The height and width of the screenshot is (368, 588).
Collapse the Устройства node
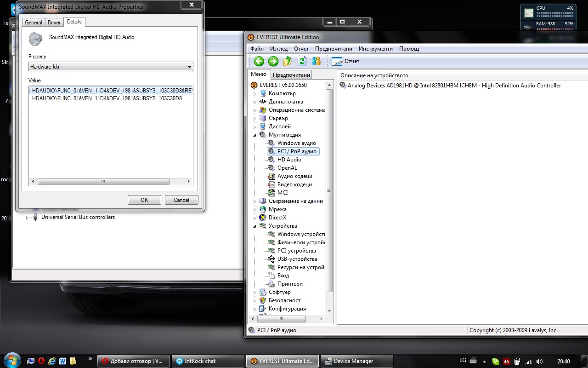pyautogui.click(x=255, y=226)
